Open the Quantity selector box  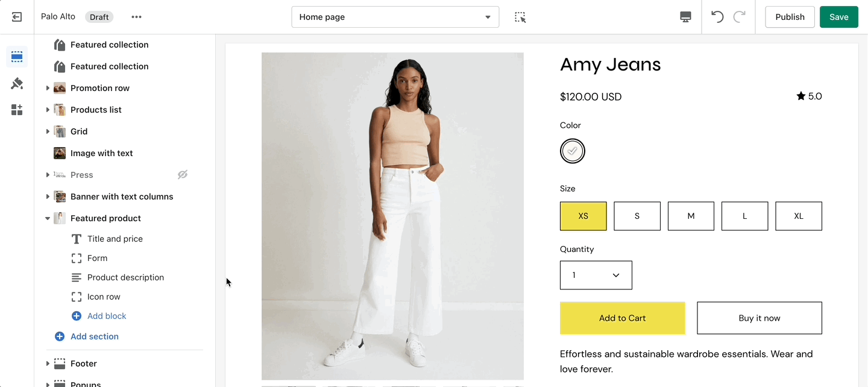[596, 275]
